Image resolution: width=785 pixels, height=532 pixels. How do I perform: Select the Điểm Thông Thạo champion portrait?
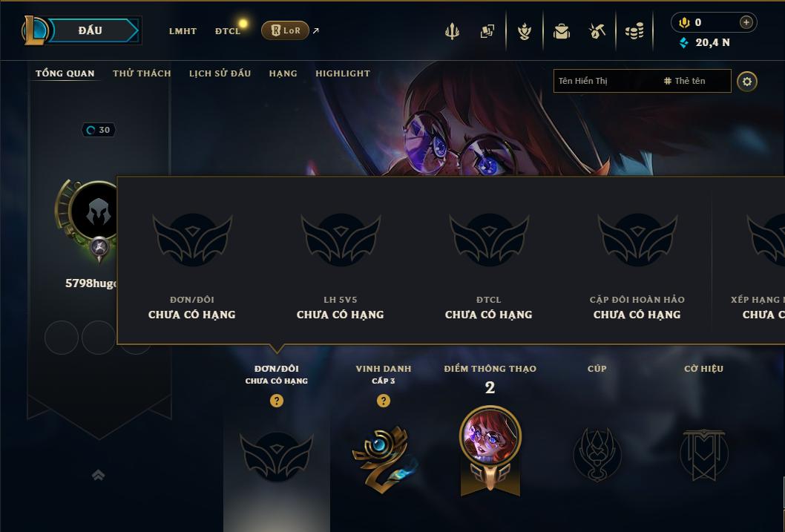[490, 436]
